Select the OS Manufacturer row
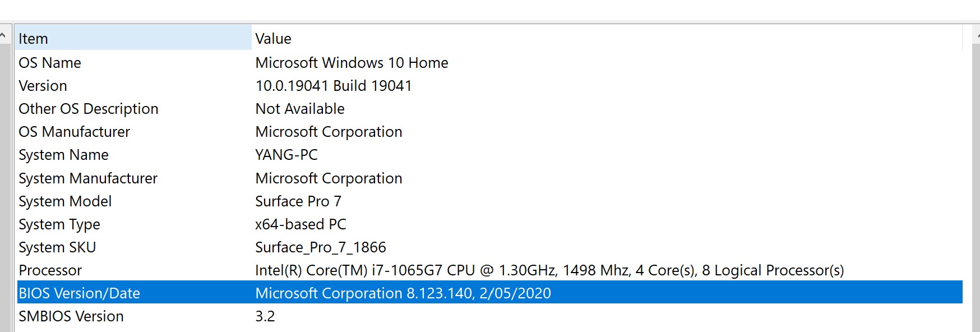Image resolution: width=980 pixels, height=332 pixels. click(x=489, y=131)
